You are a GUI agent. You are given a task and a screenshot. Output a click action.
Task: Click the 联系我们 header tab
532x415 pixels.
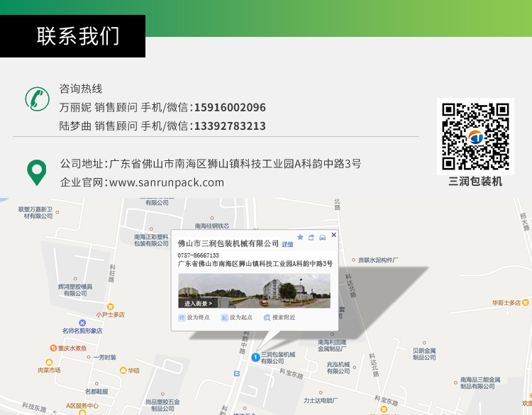[78, 36]
